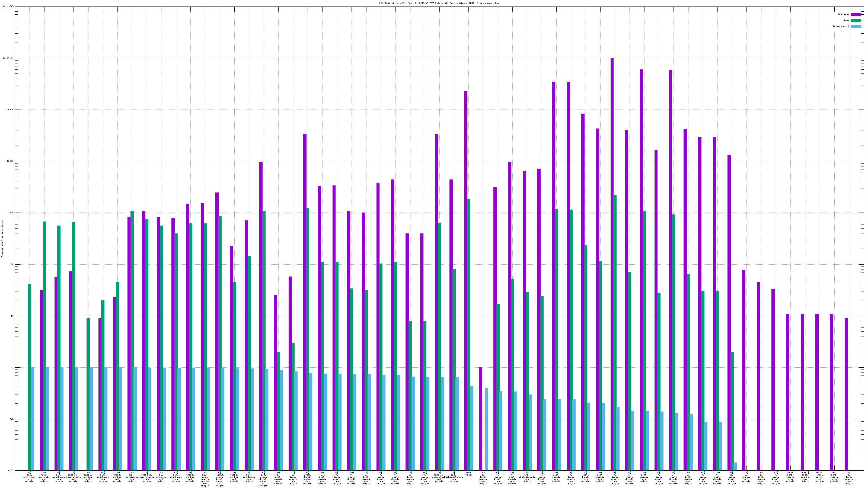The image size is (868, 488).
Task: Click the blue Score (0..1) legend swatch
Action: pyautogui.click(x=856, y=26)
